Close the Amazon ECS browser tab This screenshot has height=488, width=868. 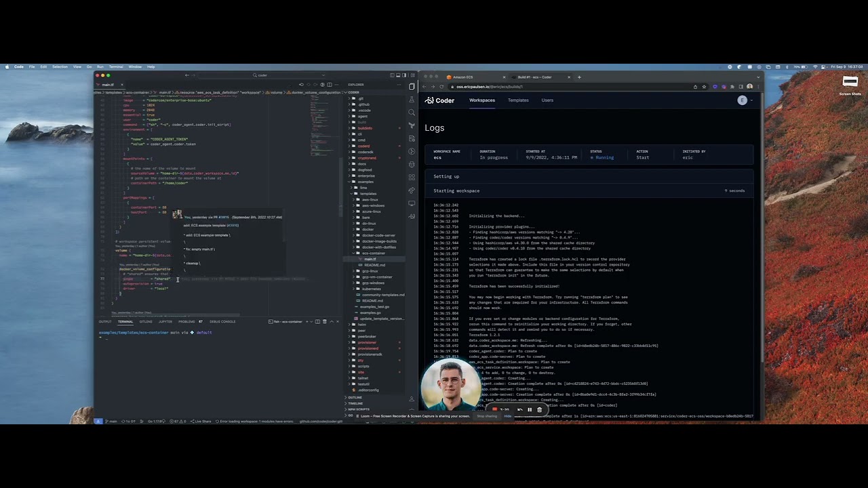[504, 77]
